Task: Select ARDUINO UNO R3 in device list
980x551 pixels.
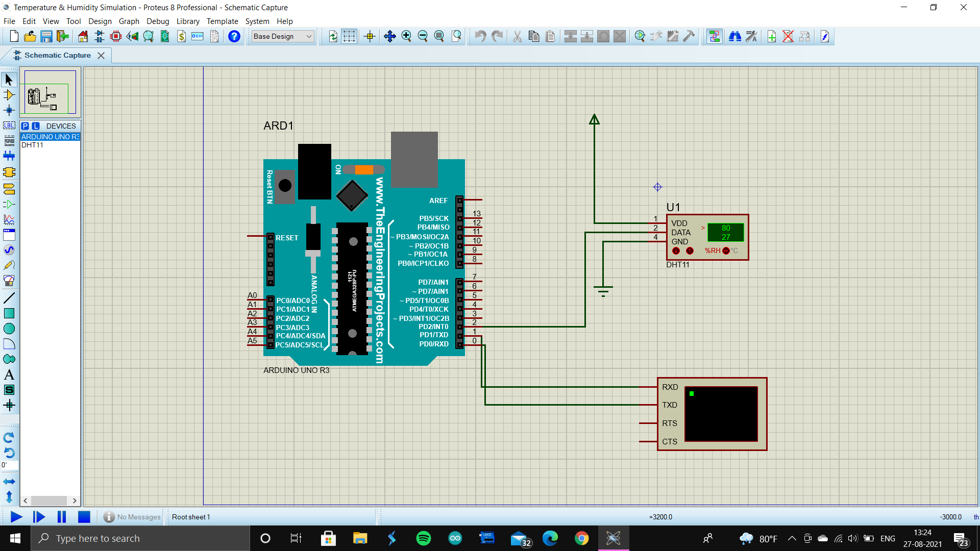Action: click(50, 137)
